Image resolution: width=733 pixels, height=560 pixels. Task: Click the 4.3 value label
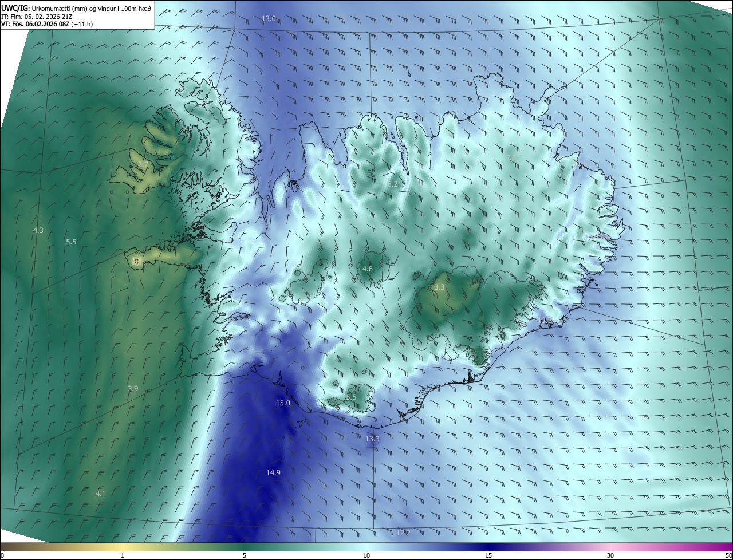[38, 230]
